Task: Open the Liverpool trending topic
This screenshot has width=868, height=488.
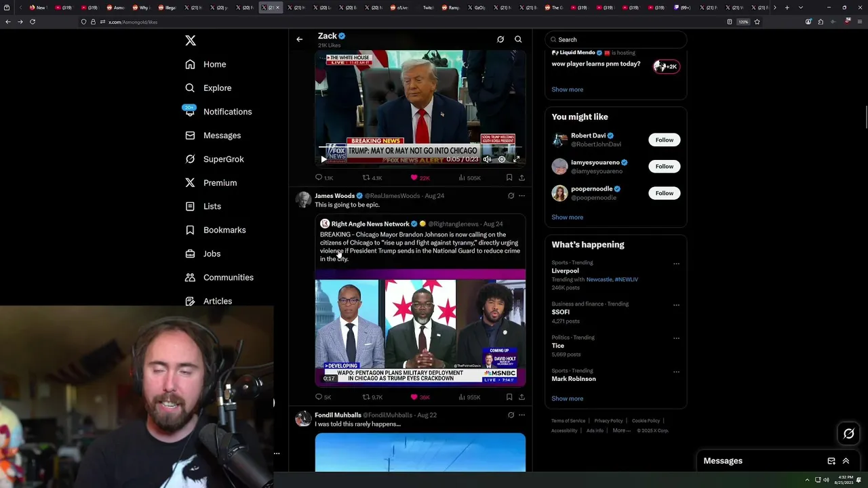Action: tap(565, 271)
